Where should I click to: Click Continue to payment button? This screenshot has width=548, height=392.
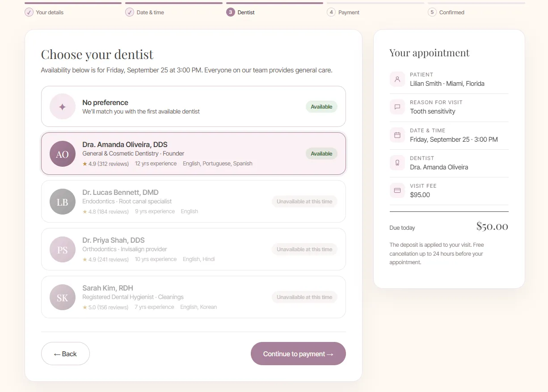click(x=298, y=354)
